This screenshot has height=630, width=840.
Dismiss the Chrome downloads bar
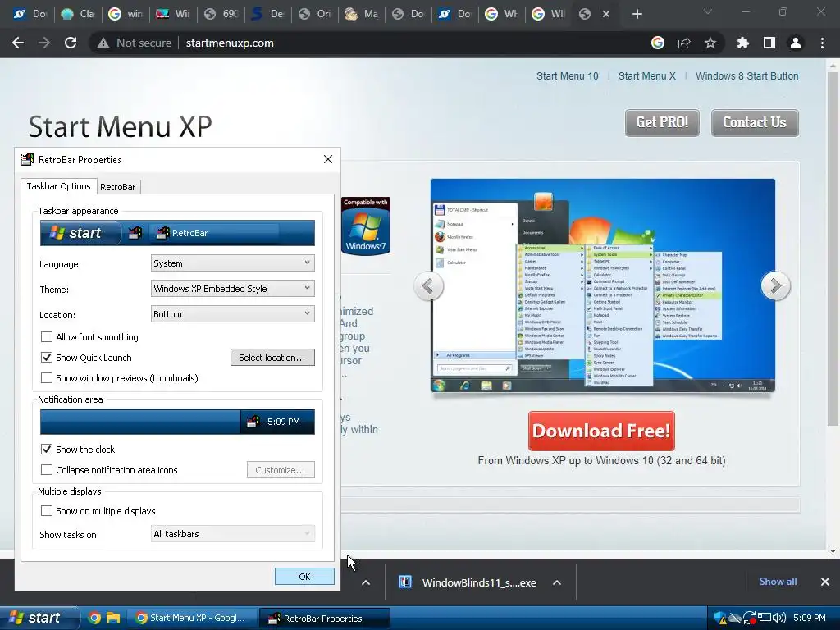click(825, 582)
